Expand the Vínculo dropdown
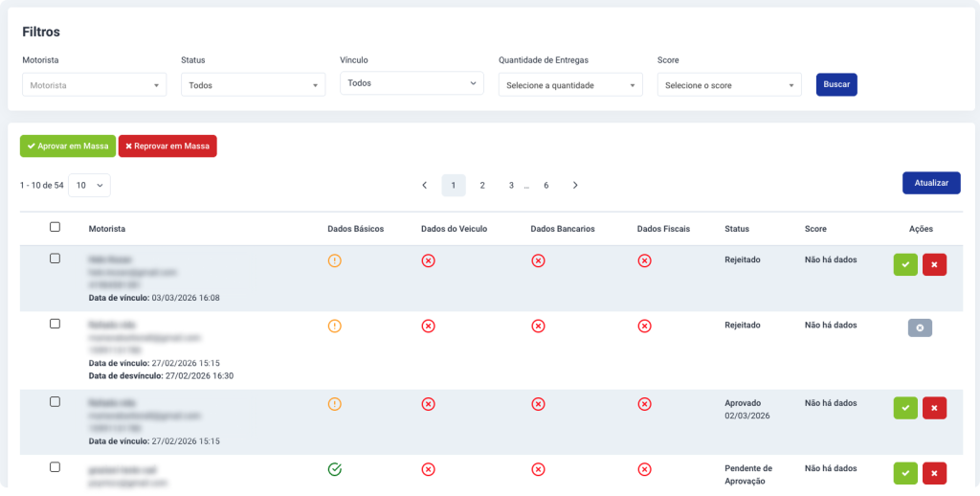This screenshot has width=980, height=496. click(412, 83)
